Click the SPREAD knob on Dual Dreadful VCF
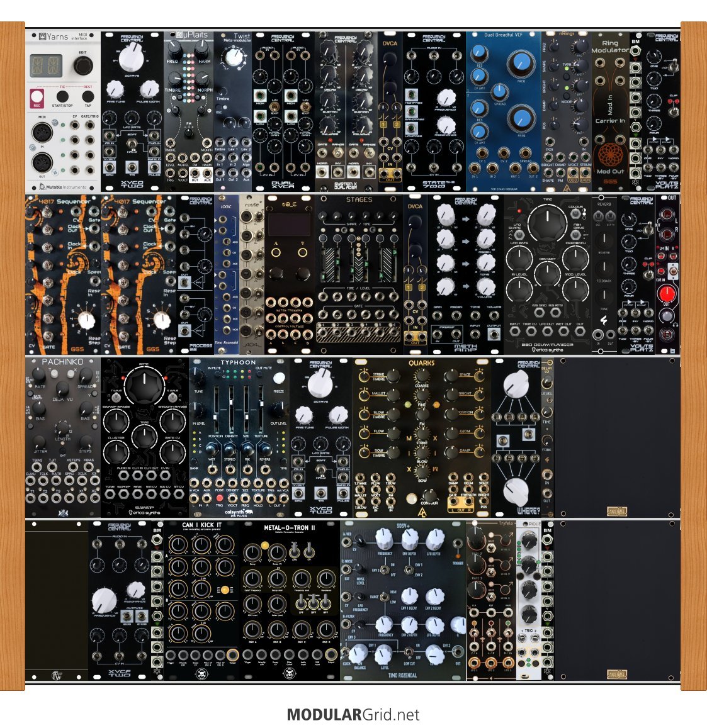 (500, 91)
